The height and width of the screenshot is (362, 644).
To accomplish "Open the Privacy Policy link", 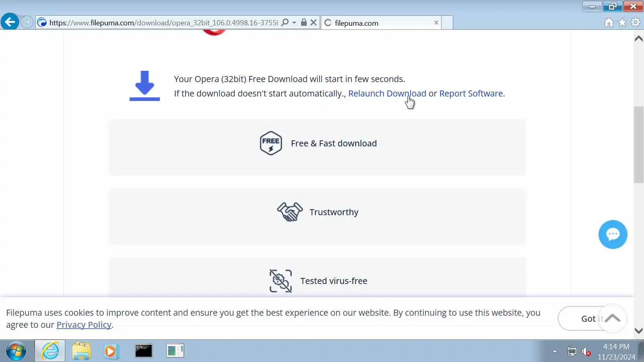I will [84, 325].
